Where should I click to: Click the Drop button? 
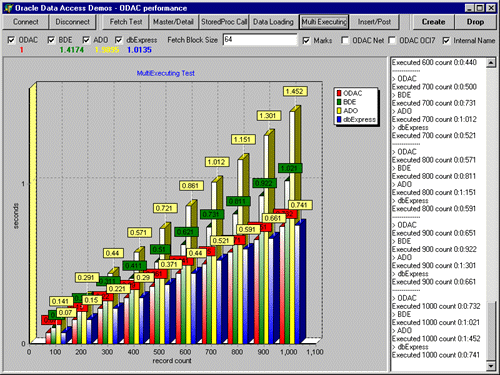click(475, 22)
